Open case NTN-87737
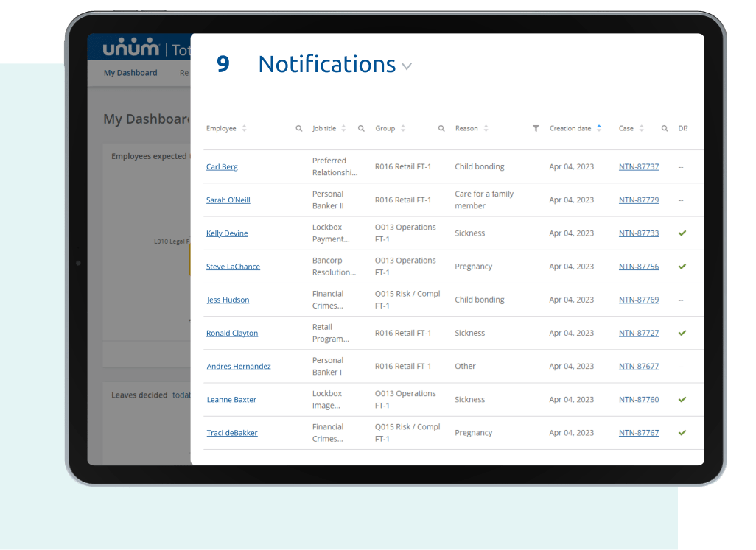756x550 pixels. point(638,166)
